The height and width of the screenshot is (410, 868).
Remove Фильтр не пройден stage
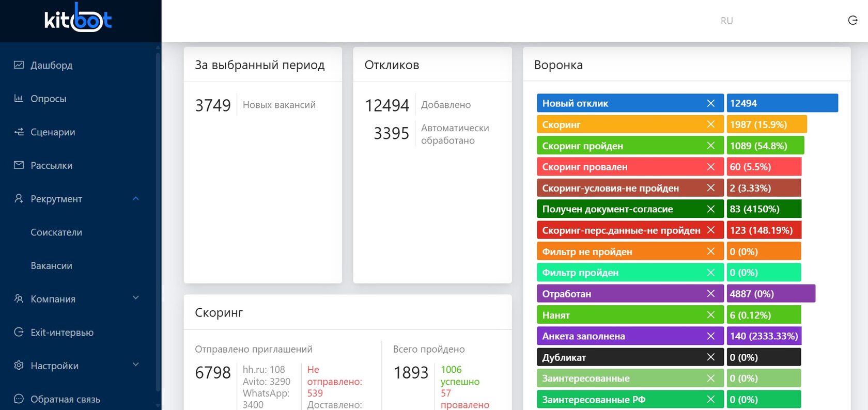tap(711, 251)
